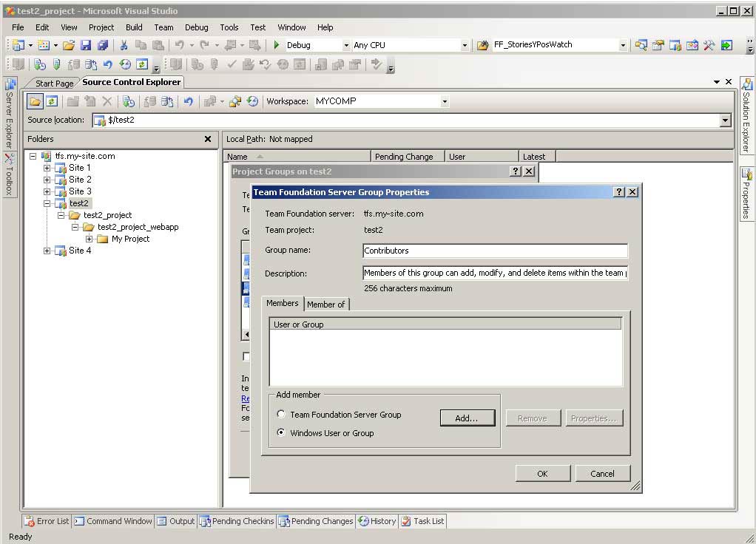Collapse the tfs.my-site.com root node
The width and height of the screenshot is (756, 544).
(33, 156)
